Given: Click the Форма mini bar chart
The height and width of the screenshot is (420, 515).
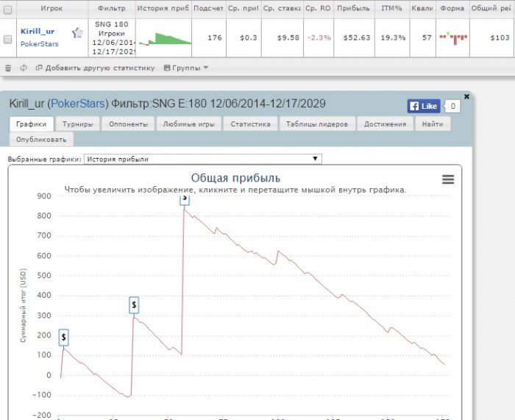Looking at the screenshot, I should [x=454, y=38].
